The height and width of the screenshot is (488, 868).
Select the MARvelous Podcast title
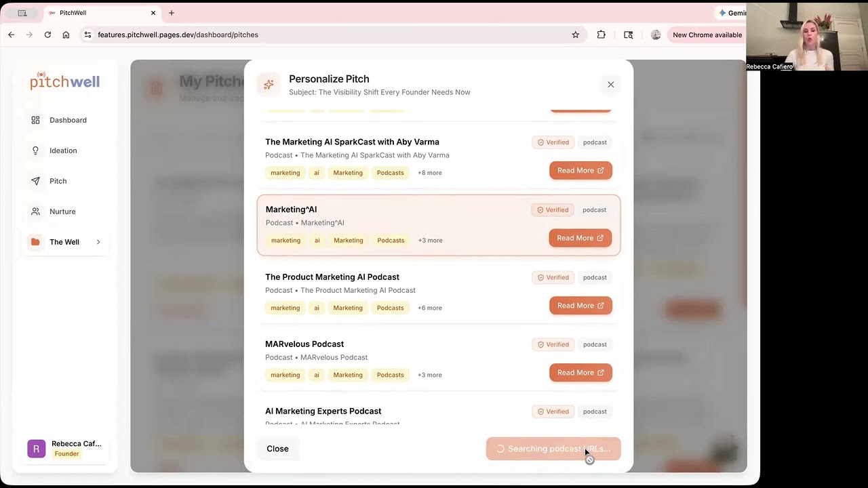(x=304, y=344)
